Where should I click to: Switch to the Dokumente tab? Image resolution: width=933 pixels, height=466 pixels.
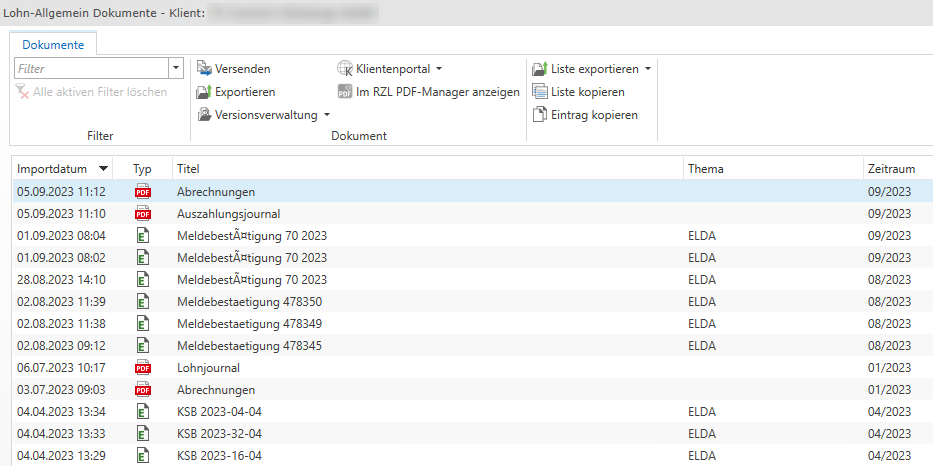(54, 45)
